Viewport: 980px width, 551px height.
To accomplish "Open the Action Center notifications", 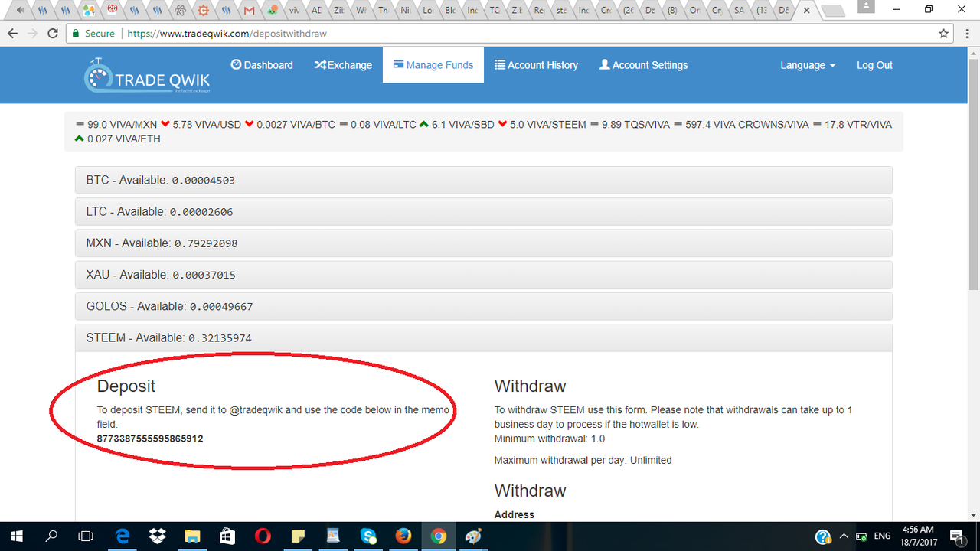I will pos(958,536).
